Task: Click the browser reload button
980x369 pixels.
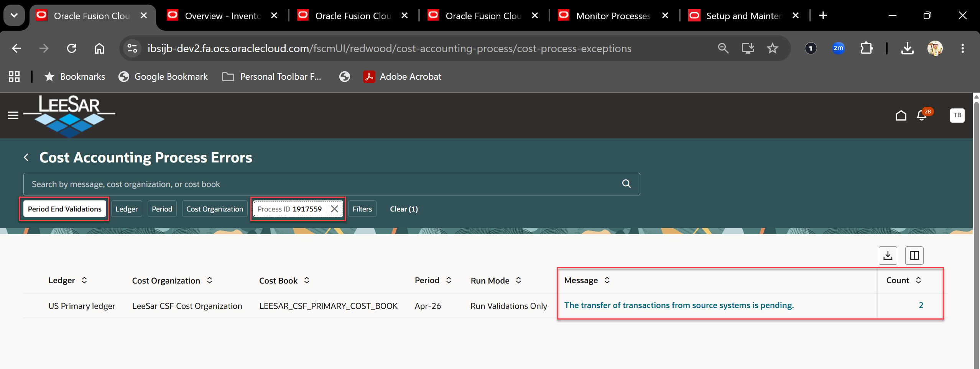Action: [x=72, y=48]
